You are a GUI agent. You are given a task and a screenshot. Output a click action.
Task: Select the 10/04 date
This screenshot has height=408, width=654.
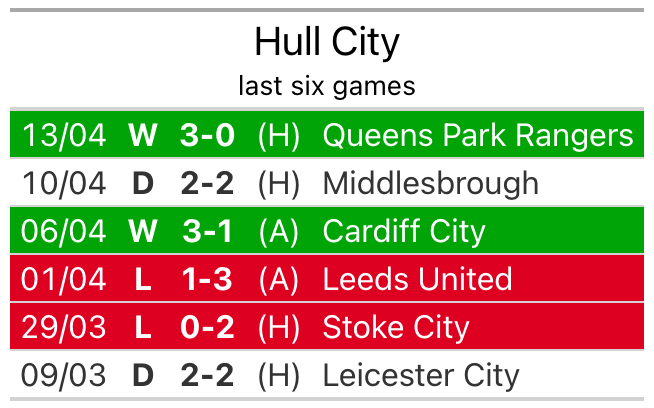click(64, 184)
